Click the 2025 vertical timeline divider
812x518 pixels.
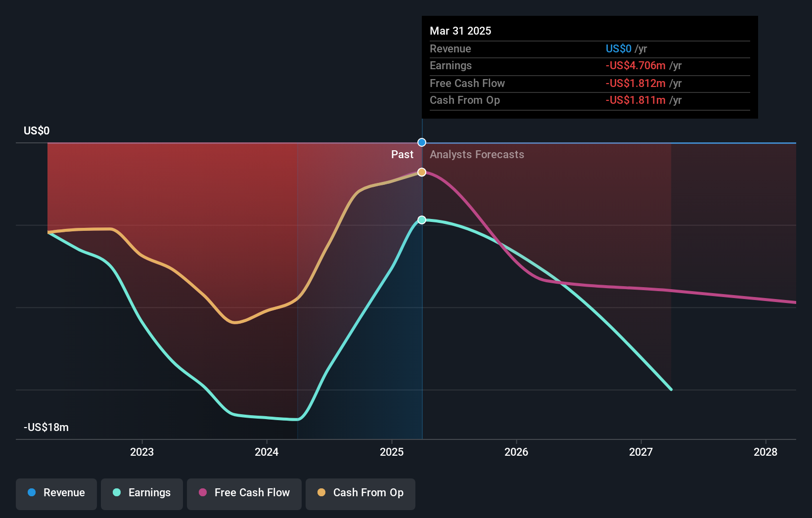(421, 297)
